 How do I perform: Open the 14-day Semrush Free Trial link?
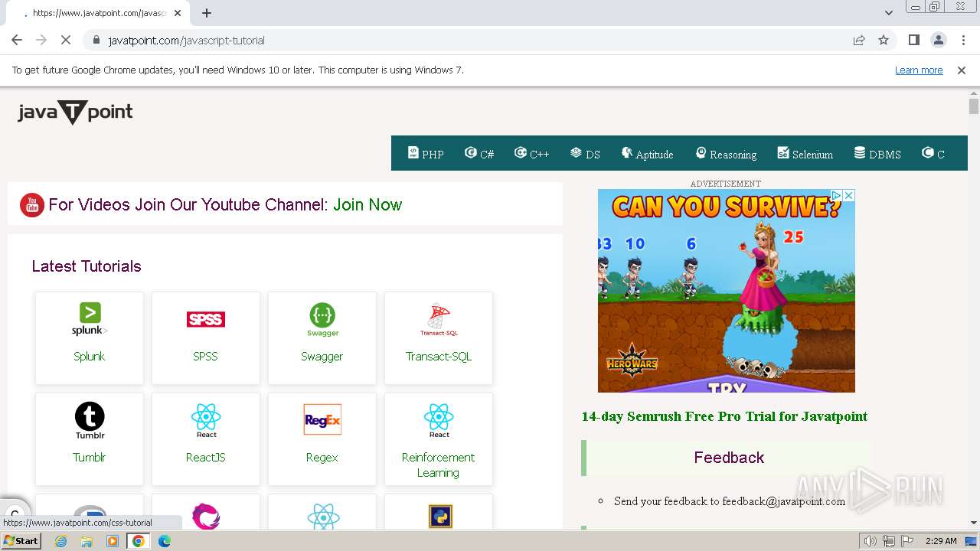point(724,416)
